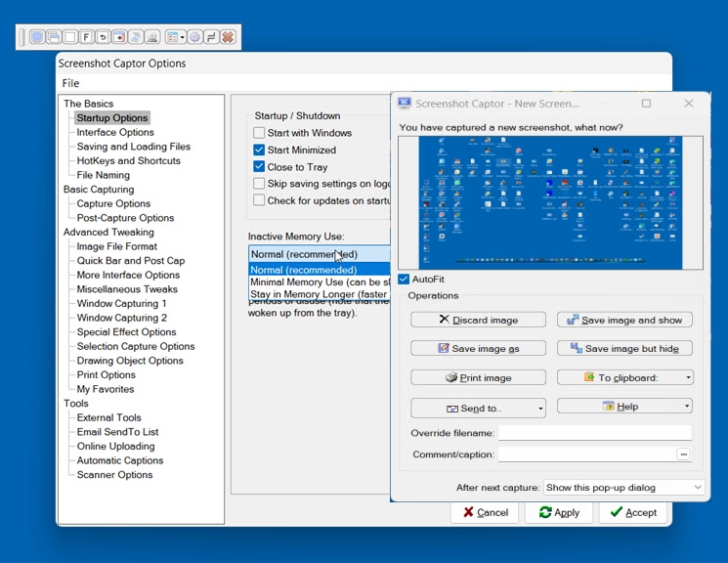Click the Print image button
Image resolution: width=728 pixels, height=563 pixels.
click(478, 377)
